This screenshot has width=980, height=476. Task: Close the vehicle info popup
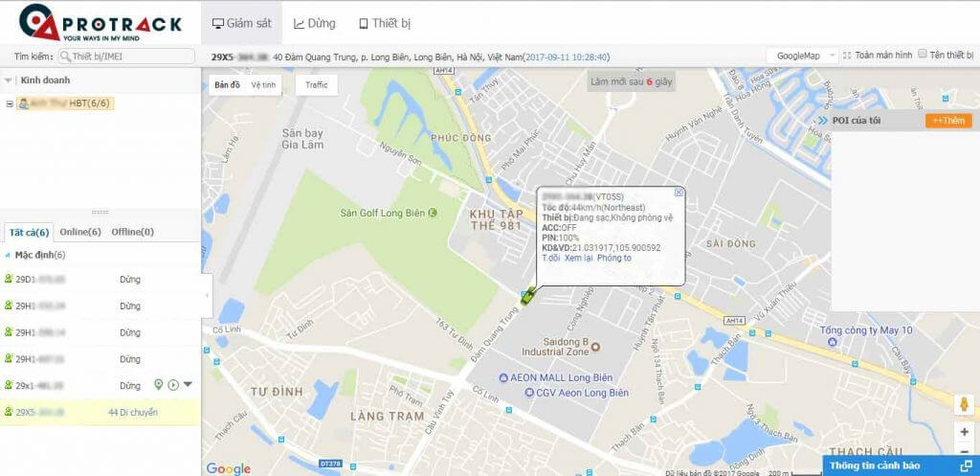[679, 193]
